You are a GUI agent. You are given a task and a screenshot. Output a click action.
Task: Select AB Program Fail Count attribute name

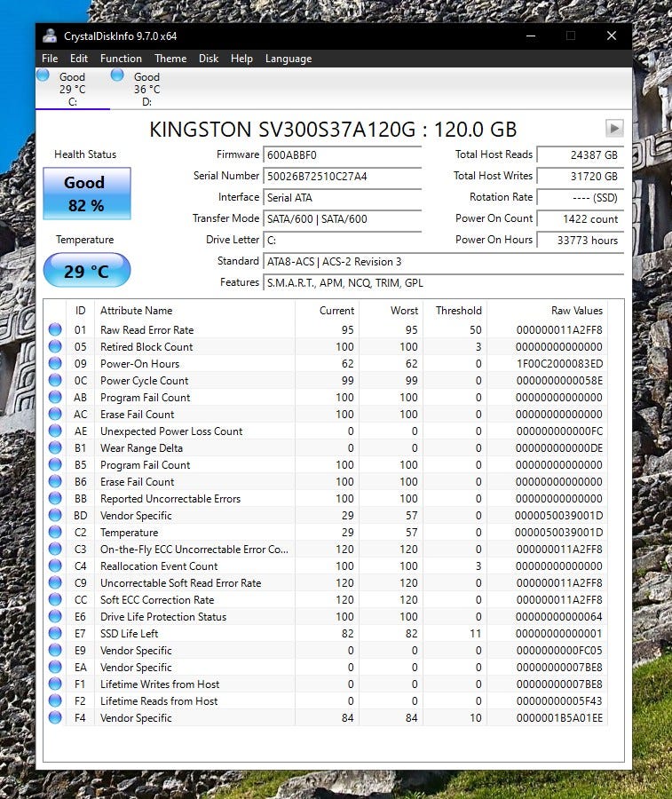click(x=146, y=398)
